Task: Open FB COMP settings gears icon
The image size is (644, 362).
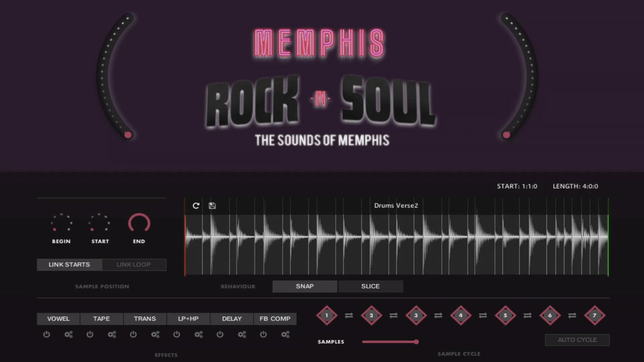Action: pos(285,335)
